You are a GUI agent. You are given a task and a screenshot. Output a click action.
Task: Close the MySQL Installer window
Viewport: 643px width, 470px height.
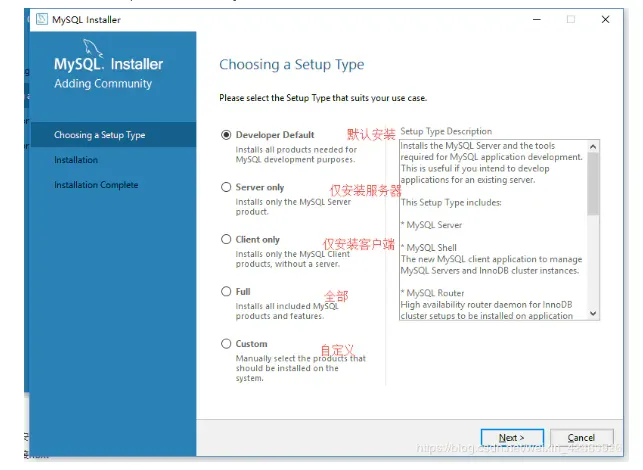tap(605, 19)
